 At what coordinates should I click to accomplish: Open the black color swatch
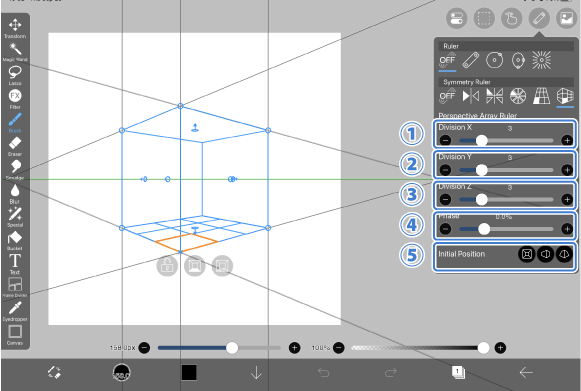[189, 372]
